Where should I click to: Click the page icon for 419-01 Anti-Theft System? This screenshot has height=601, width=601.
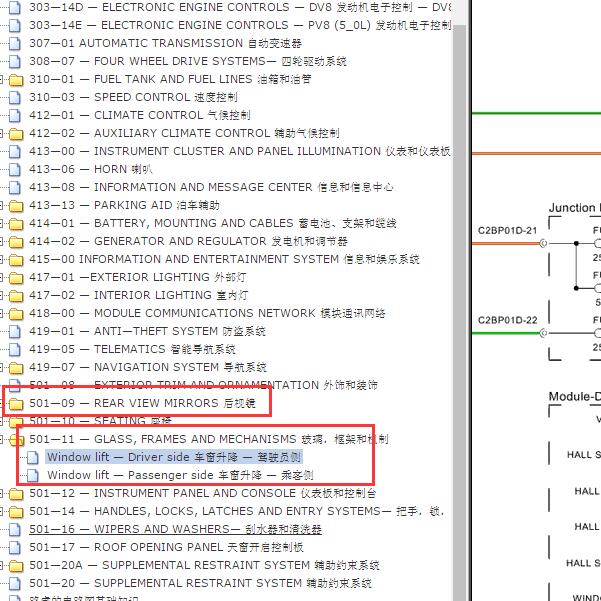[x=15, y=332]
